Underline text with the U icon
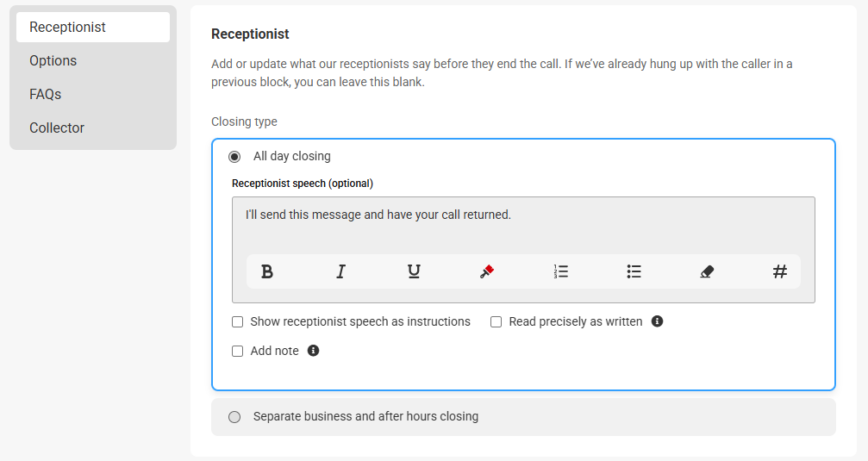 414,271
